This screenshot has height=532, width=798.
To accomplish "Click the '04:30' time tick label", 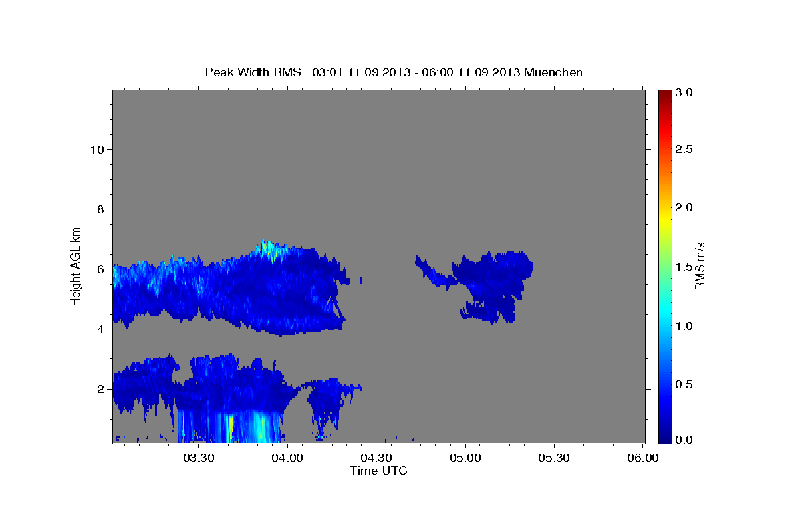I will [x=376, y=458].
